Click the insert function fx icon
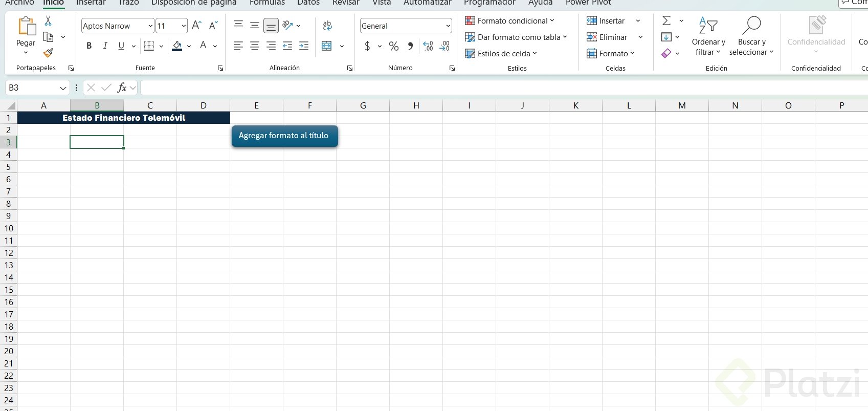This screenshot has height=411, width=868. [122, 88]
